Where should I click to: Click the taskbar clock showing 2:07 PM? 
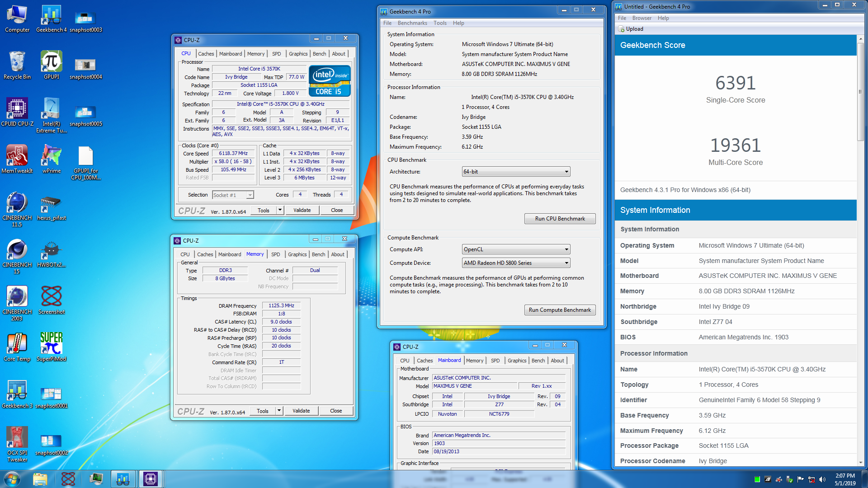pos(845,479)
